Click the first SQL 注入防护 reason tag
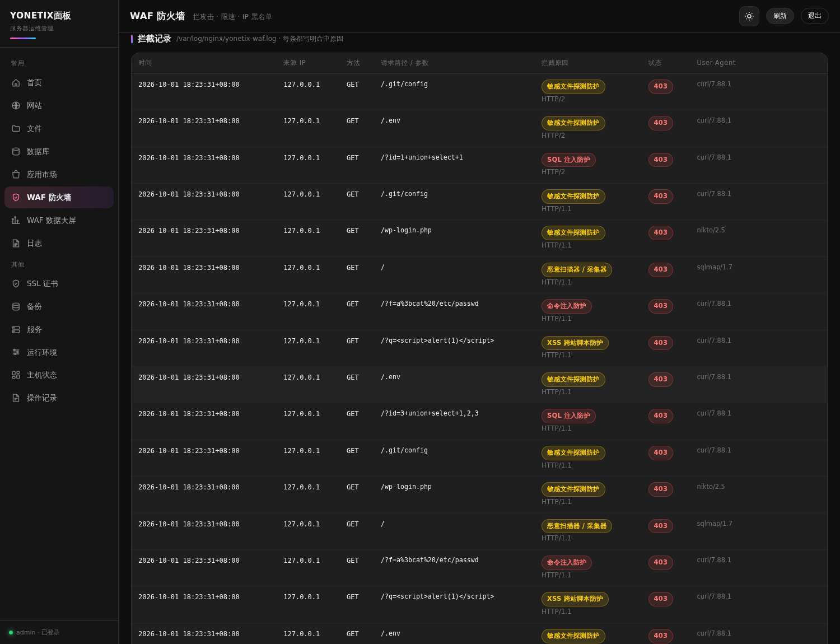This screenshot has height=644, width=840. [x=568, y=160]
